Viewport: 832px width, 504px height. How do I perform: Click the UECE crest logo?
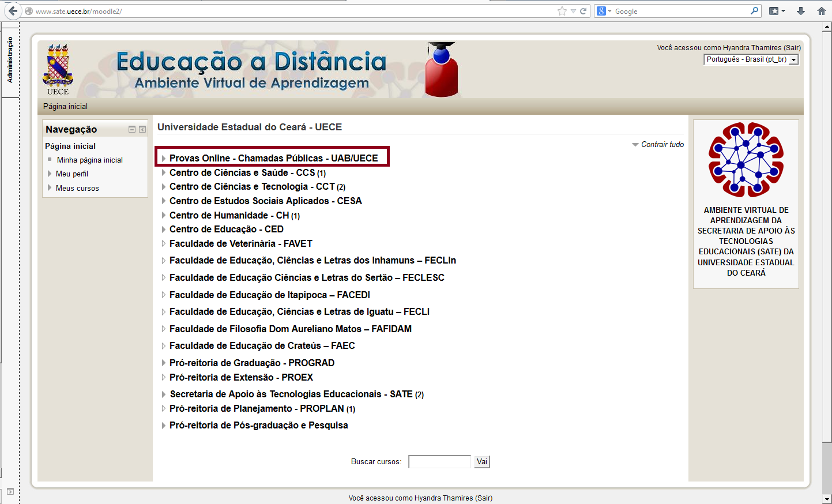58,69
